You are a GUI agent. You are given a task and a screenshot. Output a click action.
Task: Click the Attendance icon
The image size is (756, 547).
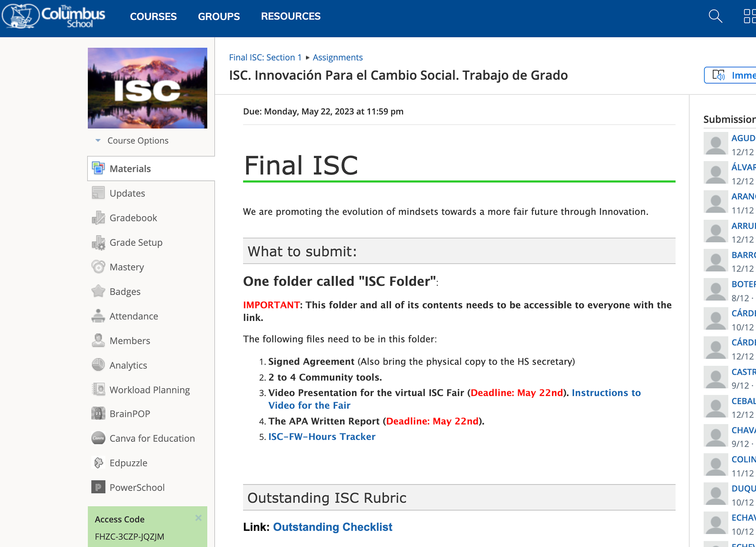click(x=98, y=316)
